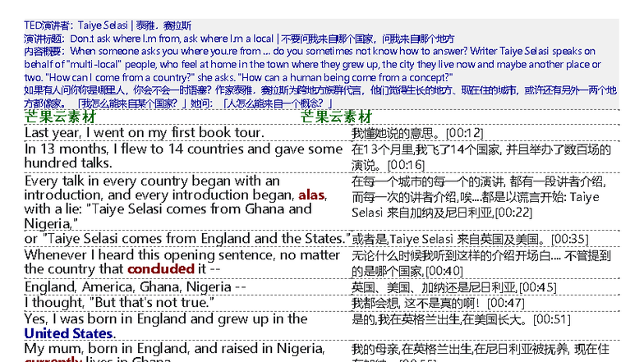Viewport: 644px width, 362px height.
Task: Click the [00:12] timestamp
Action: [464, 133]
